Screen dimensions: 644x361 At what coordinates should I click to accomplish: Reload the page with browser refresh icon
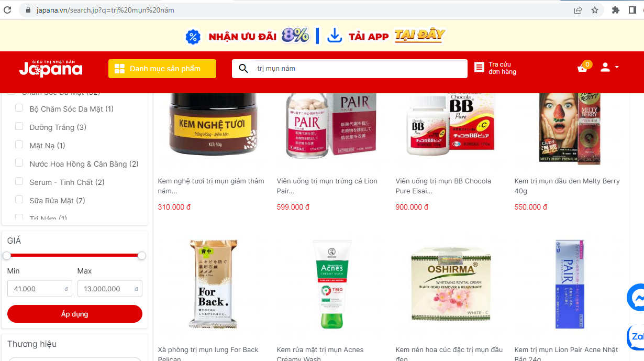[7, 10]
